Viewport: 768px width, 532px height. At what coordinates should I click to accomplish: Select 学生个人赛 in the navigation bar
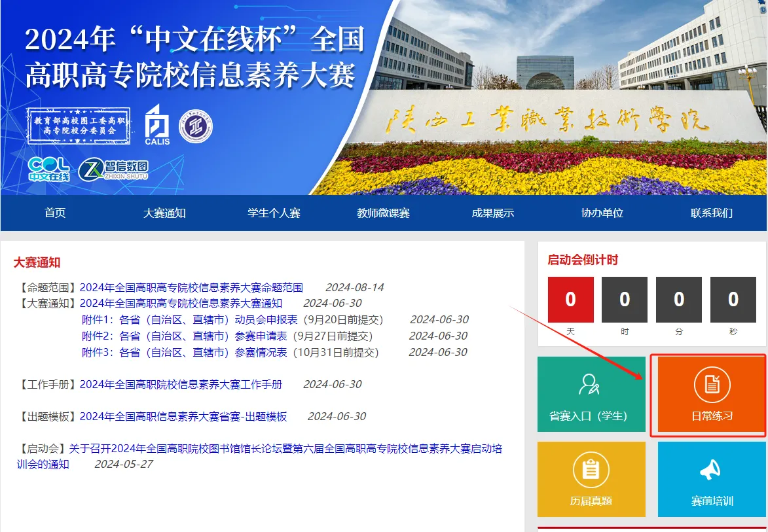(x=274, y=213)
